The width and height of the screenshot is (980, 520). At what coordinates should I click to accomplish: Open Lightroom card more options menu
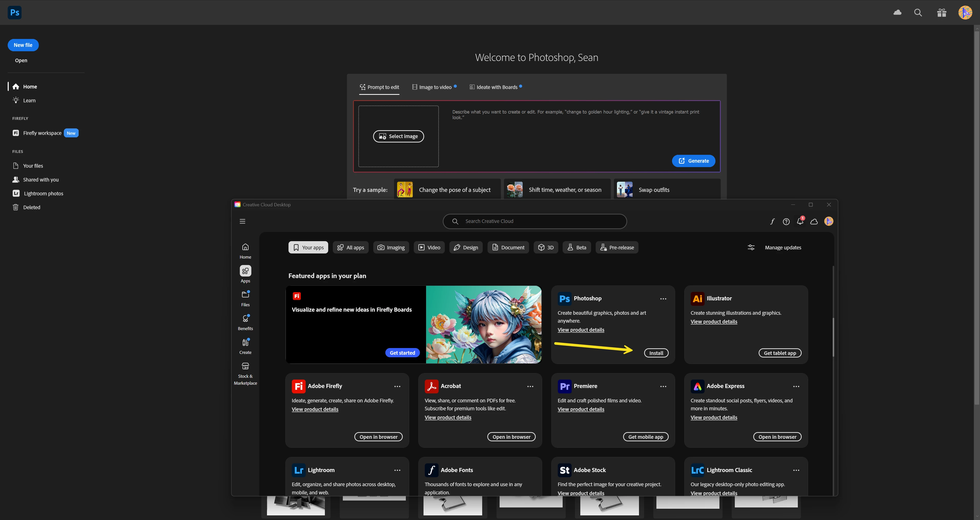click(x=397, y=470)
